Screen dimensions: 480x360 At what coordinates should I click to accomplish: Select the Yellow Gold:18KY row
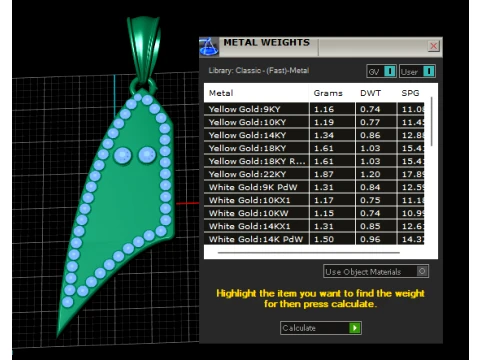coord(314,148)
